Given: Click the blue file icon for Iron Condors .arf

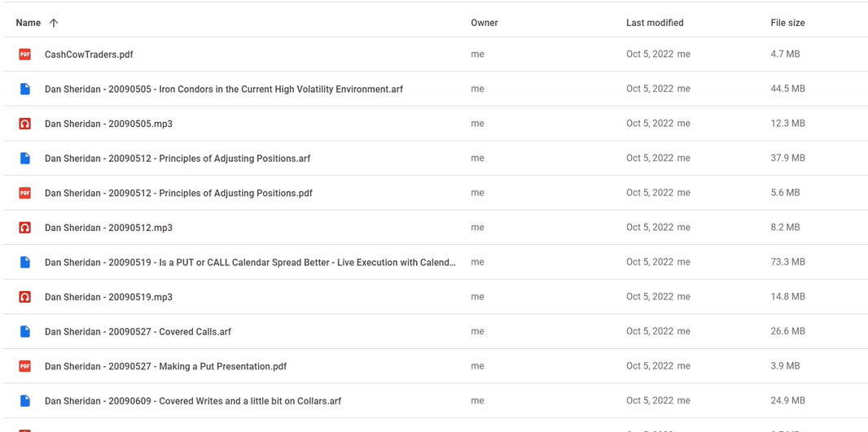Looking at the screenshot, I should (x=25, y=89).
